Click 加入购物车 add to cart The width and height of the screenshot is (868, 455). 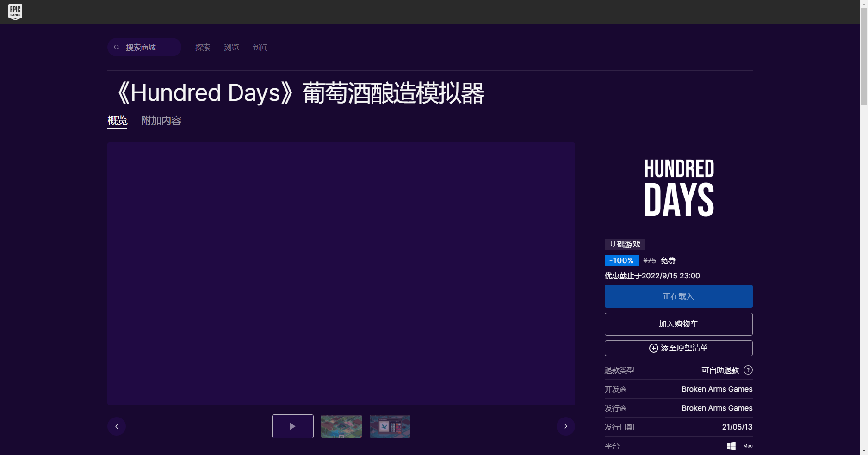pos(679,324)
